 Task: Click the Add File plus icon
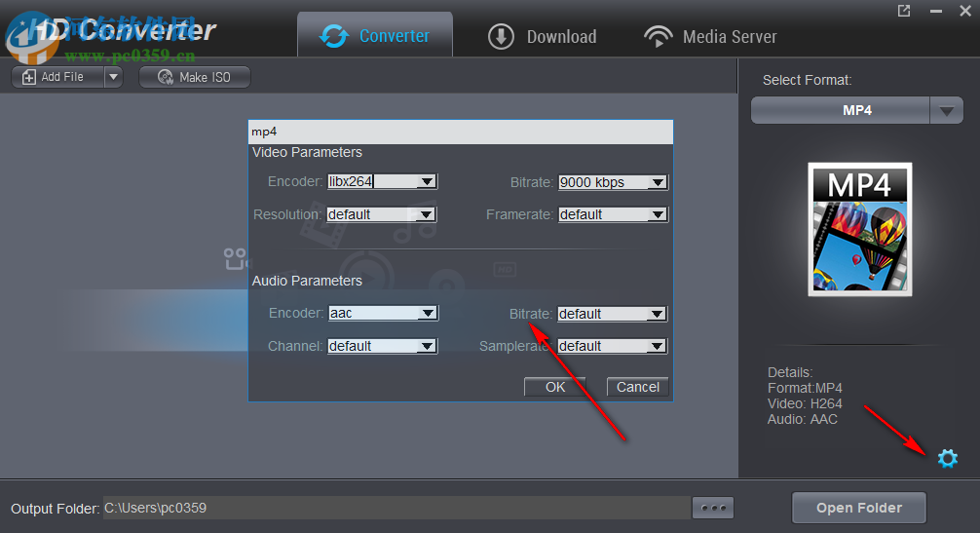29,77
